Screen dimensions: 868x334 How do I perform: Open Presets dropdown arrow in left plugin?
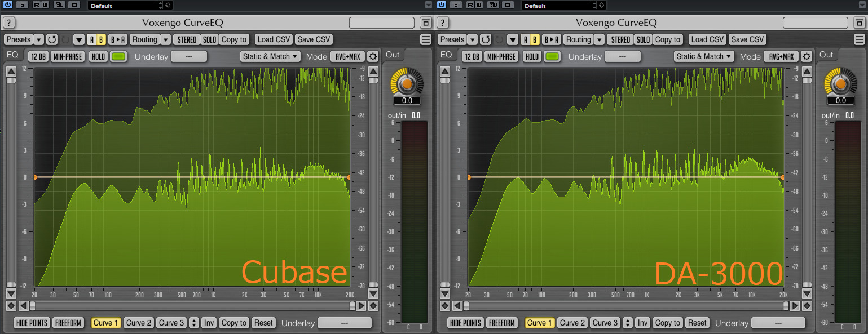pos(38,39)
